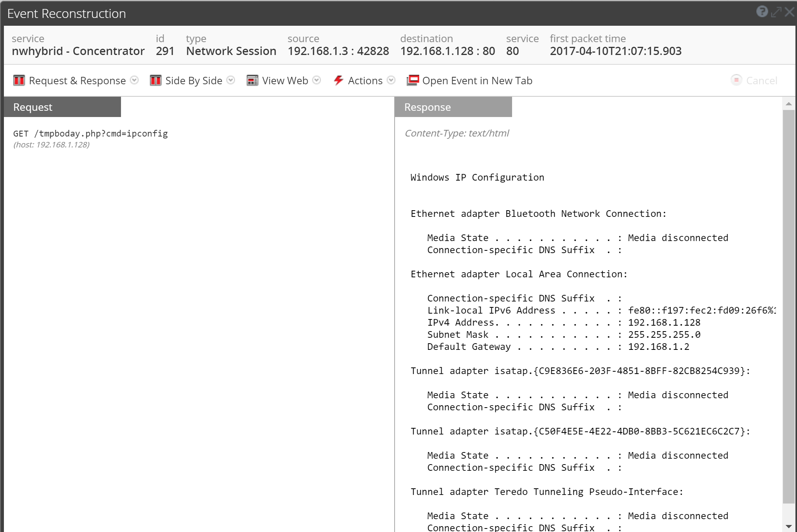The image size is (797, 532).
Task: Click the scrollbar down arrow
Action: pos(790,526)
